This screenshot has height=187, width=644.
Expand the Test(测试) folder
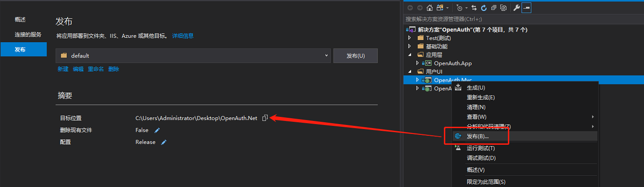coord(410,38)
